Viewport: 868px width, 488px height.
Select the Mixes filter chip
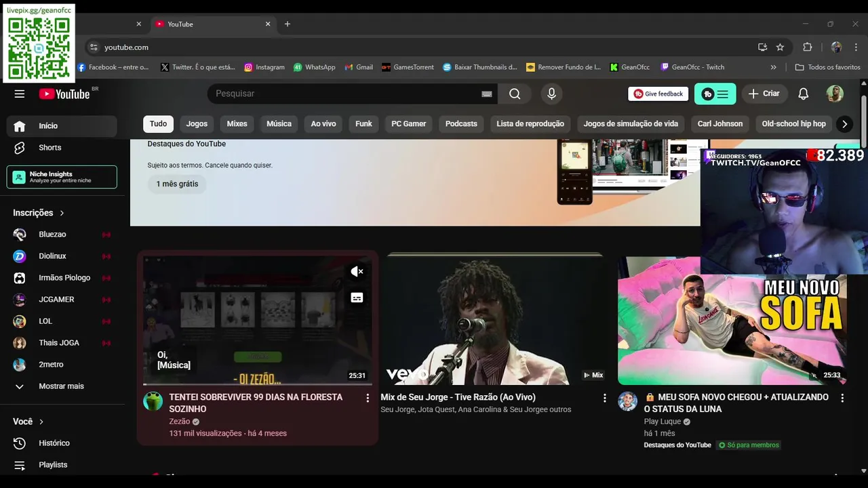pos(237,124)
